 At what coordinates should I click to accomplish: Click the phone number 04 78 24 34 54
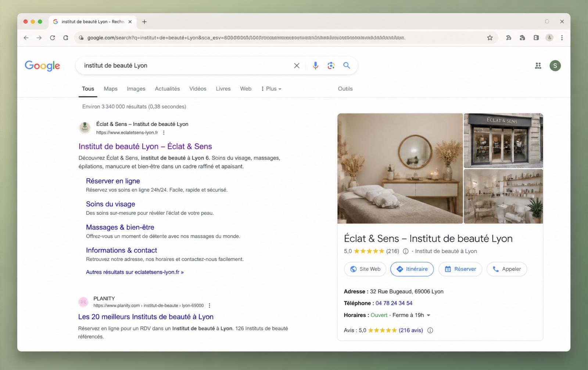pos(394,303)
